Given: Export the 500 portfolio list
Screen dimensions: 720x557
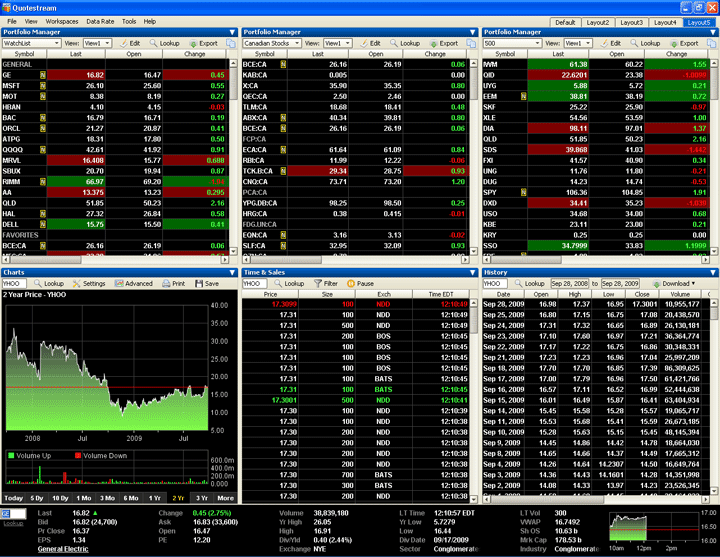Looking at the screenshot, I should 684,43.
